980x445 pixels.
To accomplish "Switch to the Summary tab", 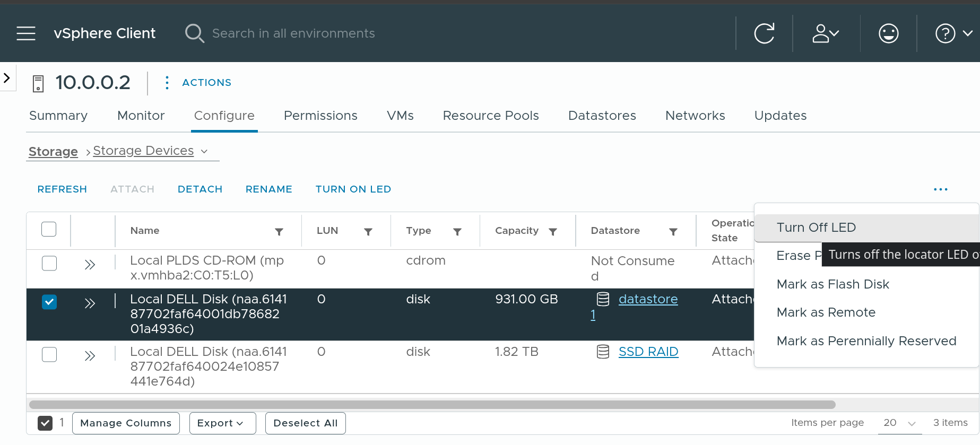I will [58, 116].
